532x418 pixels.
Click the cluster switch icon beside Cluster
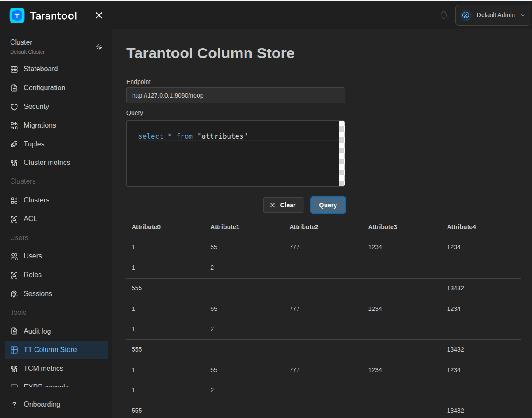99,47
